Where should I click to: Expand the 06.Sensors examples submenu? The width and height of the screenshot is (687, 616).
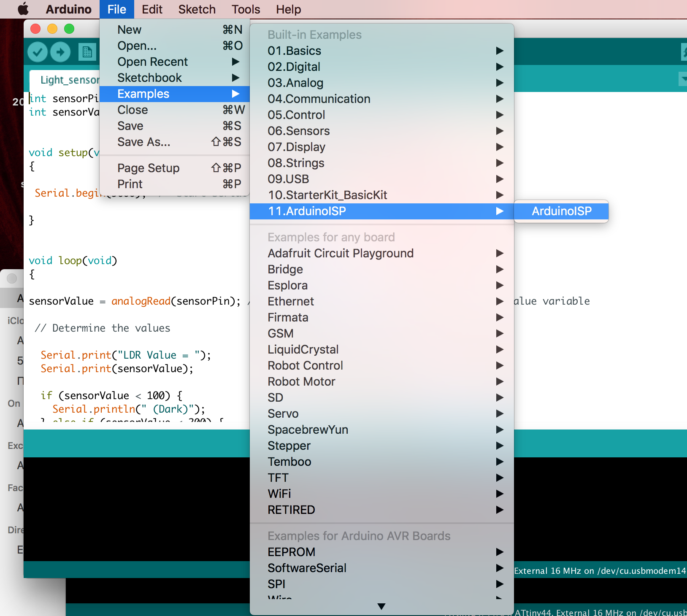[x=382, y=131]
